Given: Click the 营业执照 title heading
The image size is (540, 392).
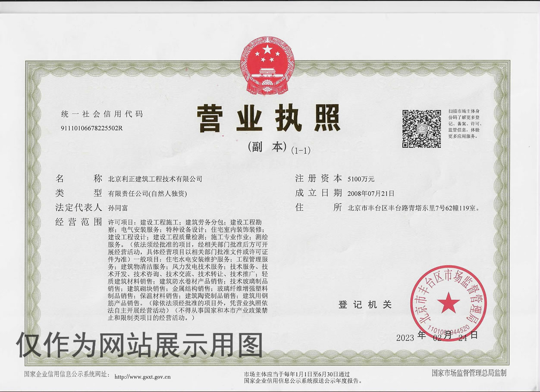Looking at the screenshot, I should [x=269, y=118].
